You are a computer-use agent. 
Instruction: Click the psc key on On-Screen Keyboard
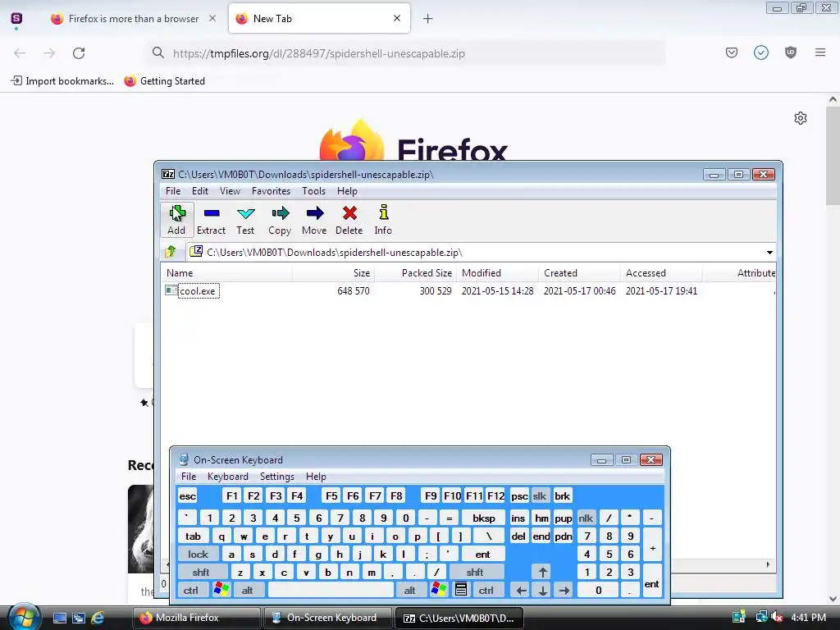pos(519,496)
